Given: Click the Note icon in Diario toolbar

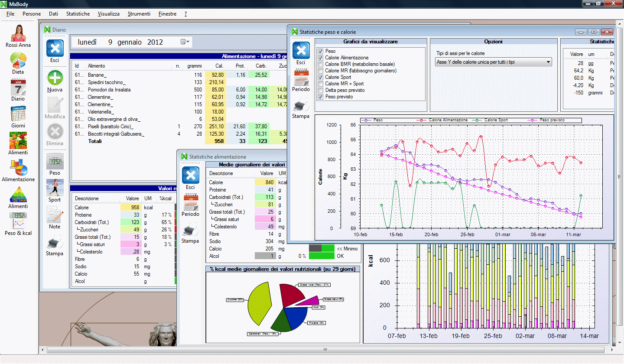Looking at the screenshot, I should (55, 215).
